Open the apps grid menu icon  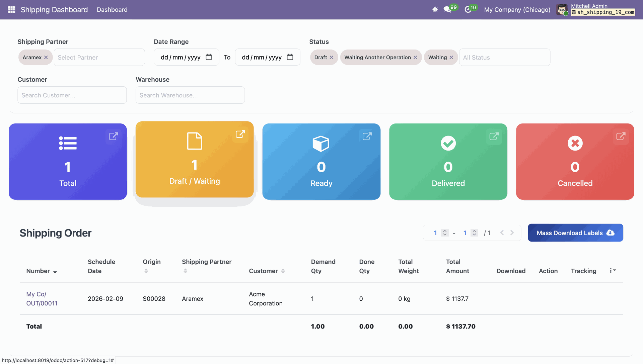pyautogui.click(x=11, y=9)
